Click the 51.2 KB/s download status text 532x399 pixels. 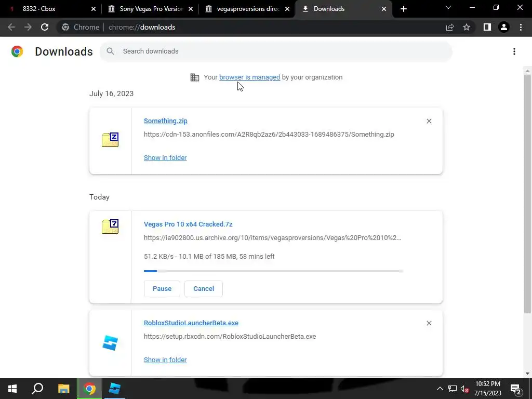[x=209, y=257]
